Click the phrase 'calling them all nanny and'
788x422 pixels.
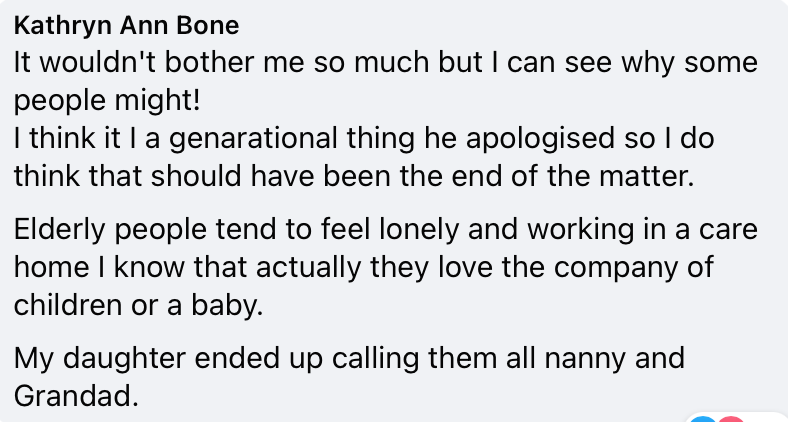[x=508, y=358]
